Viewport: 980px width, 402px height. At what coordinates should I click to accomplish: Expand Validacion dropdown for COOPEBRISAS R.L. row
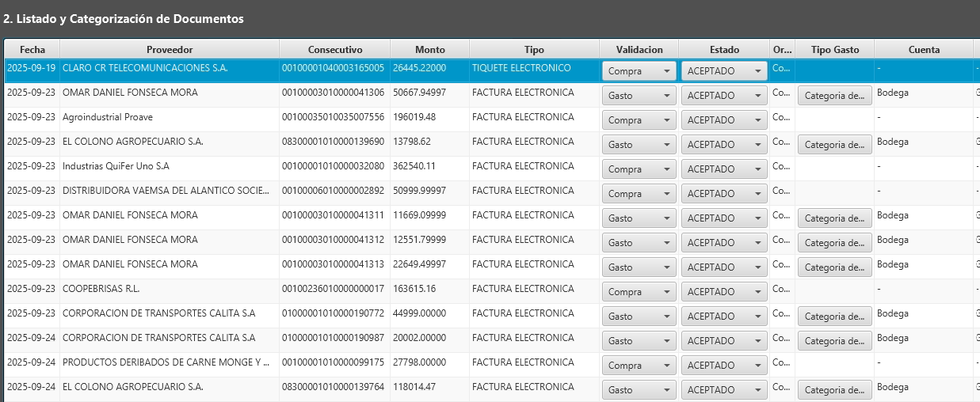point(639,292)
